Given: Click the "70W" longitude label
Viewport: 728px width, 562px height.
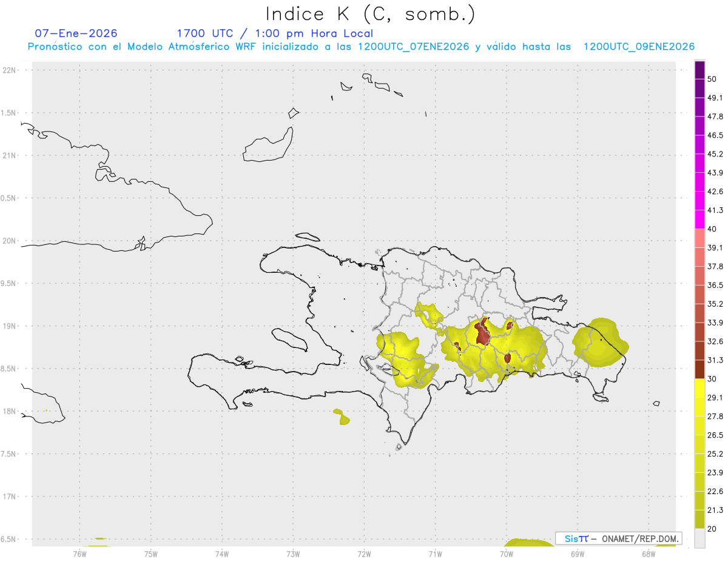Looking at the screenshot, I should 507,554.
